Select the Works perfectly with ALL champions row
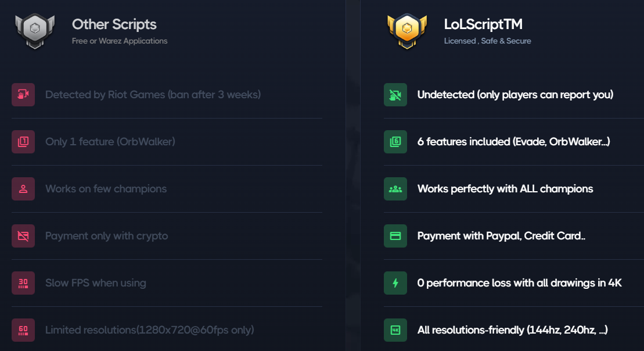Viewport: 644px width, 351px height. pos(505,189)
